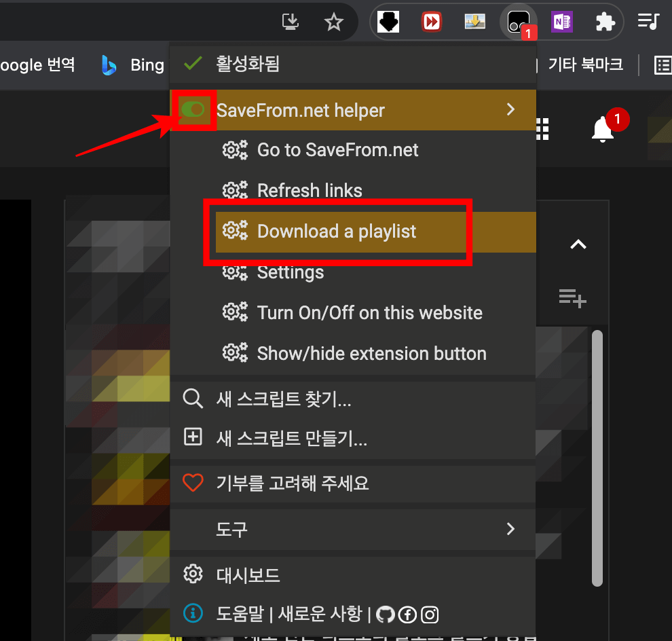Open the Facebook icon link
The width and height of the screenshot is (672, 641).
coord(407,615)
